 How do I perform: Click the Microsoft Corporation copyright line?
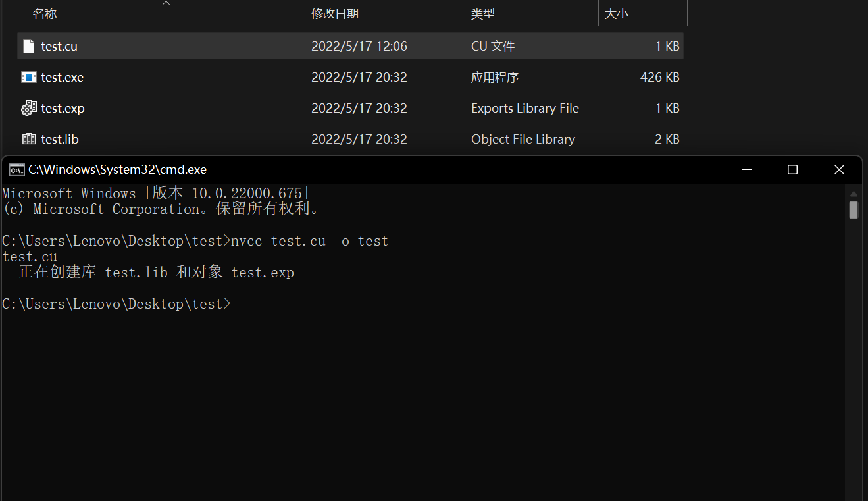161,209
